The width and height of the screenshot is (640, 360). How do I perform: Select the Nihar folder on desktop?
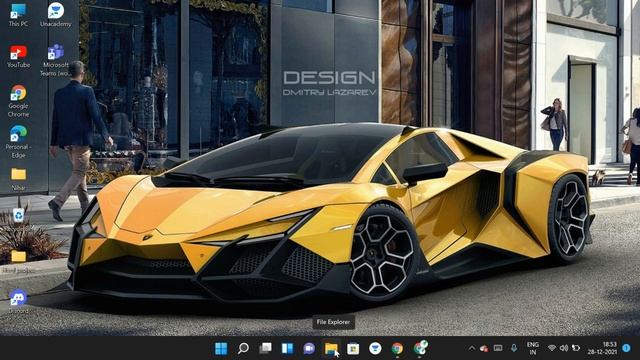click(x=18, y=179)
